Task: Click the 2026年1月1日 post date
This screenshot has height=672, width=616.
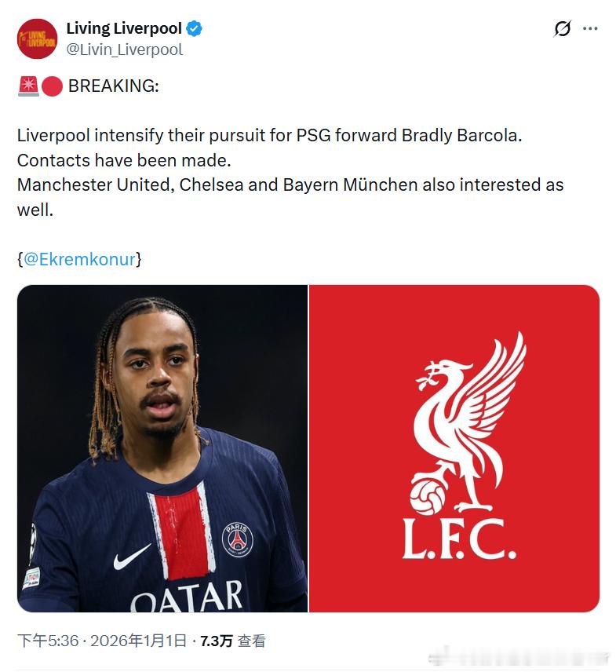Action: pos(138,641)
